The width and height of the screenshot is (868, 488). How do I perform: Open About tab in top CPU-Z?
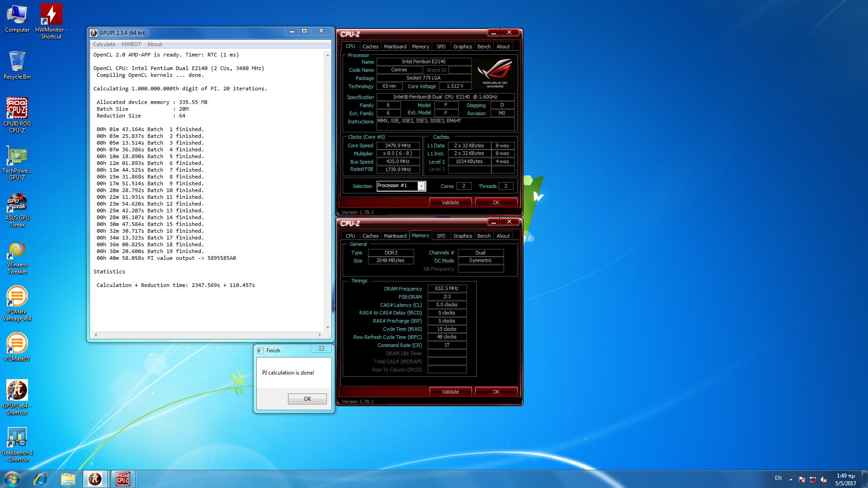[503, 47]
